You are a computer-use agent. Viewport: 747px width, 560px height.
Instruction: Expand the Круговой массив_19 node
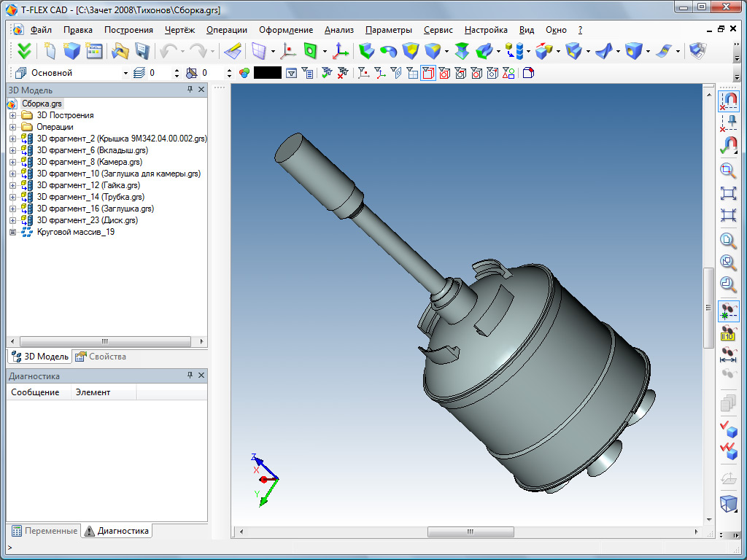[x=12, y=233]
